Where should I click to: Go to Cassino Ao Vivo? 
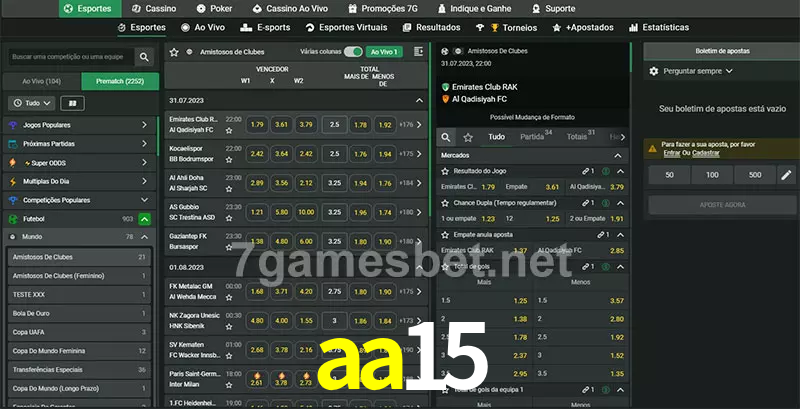tap(290, 9)
